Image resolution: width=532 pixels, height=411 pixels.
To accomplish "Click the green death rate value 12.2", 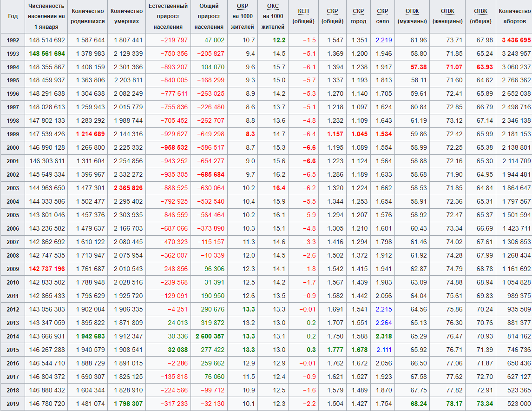I will (279, 40).
